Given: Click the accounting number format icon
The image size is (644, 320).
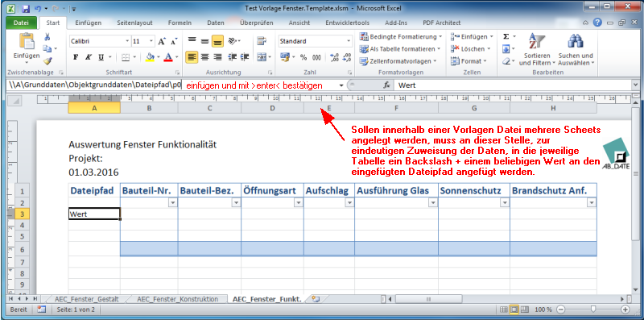Looking at the screenshot, I should click(x=285, y=56).
